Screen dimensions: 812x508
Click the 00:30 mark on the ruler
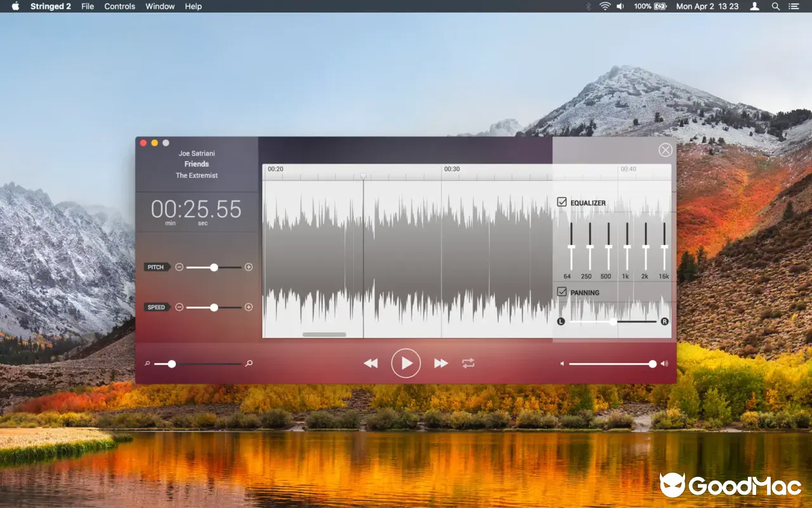click(452, 170)
